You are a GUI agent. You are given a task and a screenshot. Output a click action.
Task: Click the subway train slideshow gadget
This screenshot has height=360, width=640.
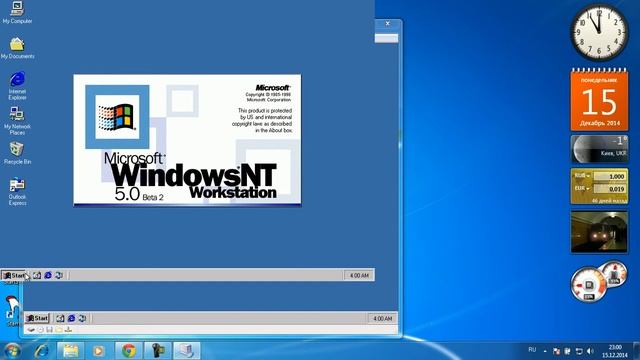pos(599,231)
